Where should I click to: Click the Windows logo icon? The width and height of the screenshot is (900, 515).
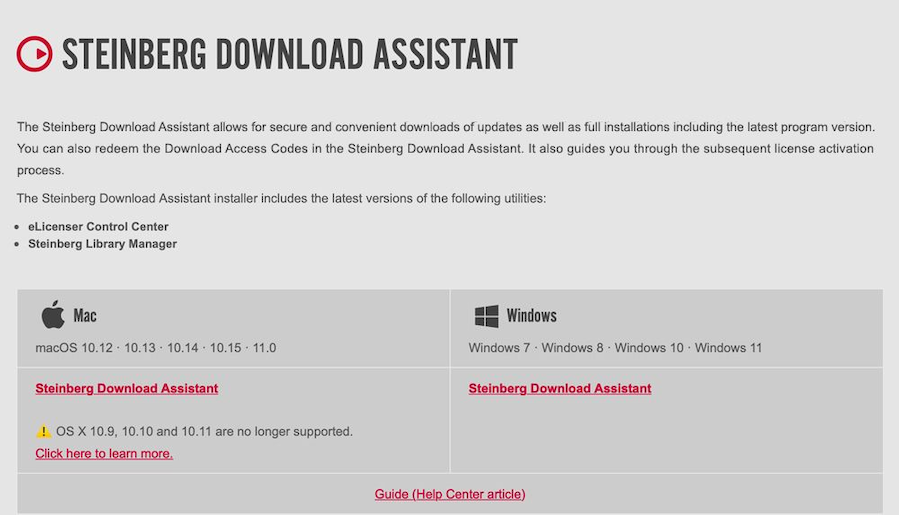486,316
